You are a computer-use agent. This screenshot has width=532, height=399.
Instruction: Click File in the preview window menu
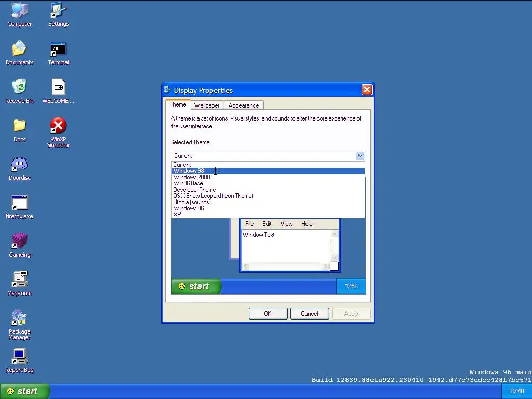(x=249, y=224)
